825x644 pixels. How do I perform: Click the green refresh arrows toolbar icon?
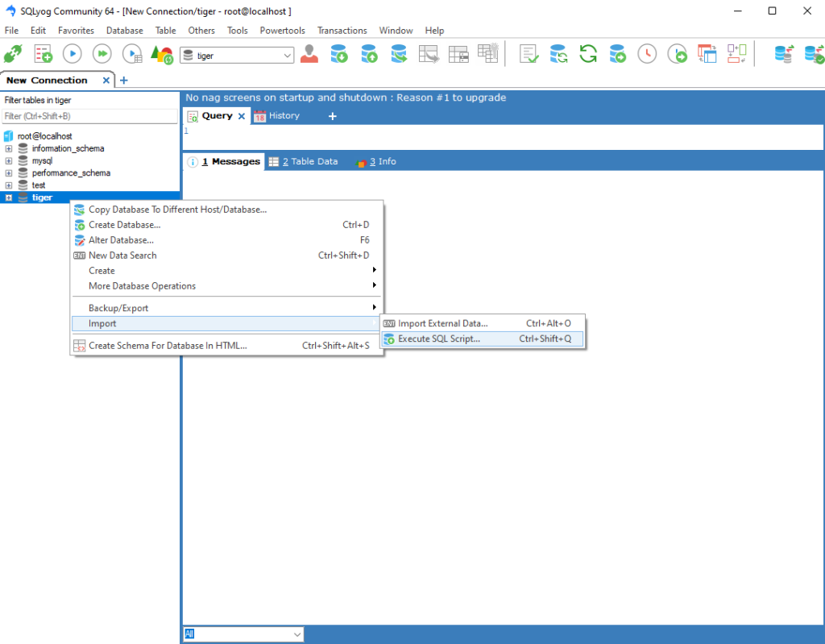click(588, 54)
